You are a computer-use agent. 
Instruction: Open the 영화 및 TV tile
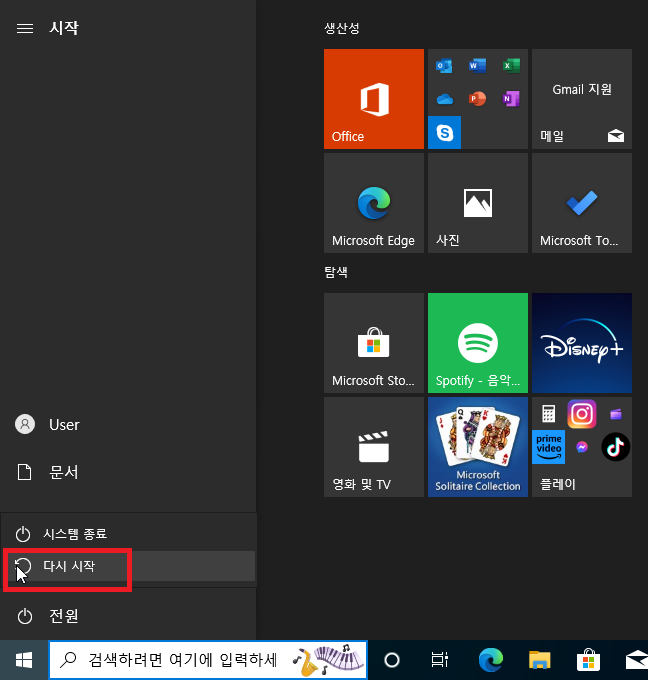pos(373,447)
